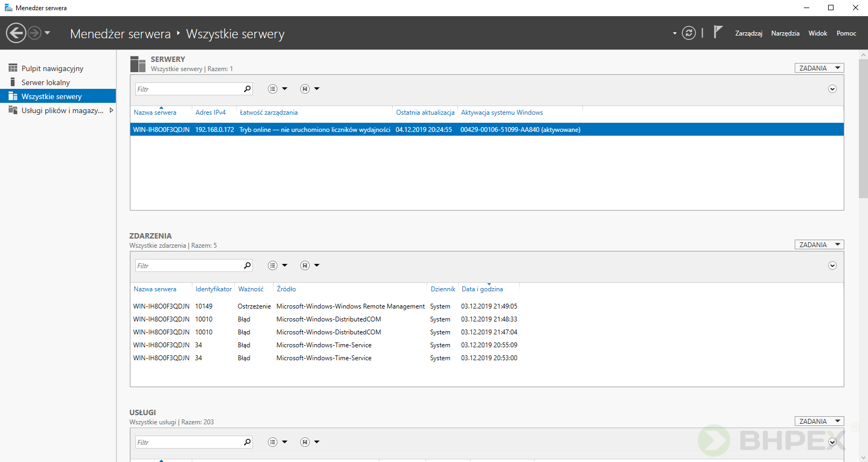Go back with the navigation arrow

[x=16, y=33]
